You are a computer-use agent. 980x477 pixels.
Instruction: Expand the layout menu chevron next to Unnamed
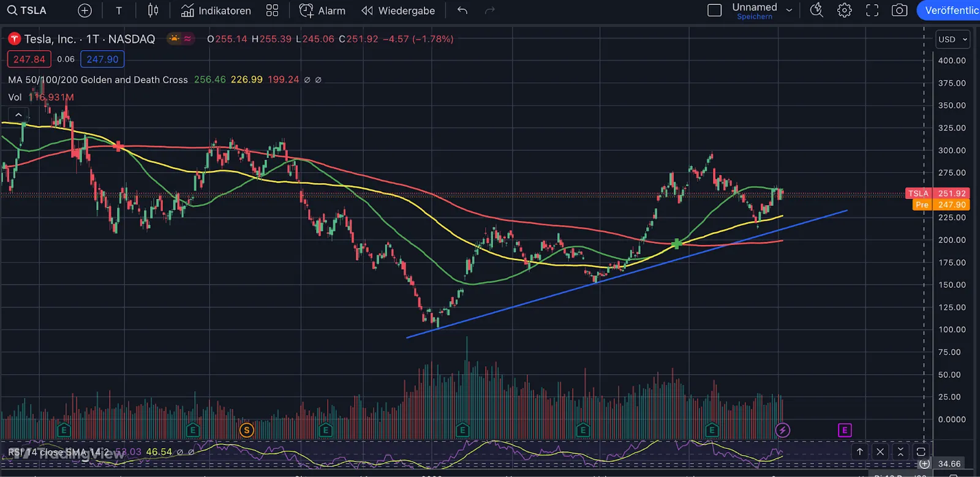pos(789,10)
